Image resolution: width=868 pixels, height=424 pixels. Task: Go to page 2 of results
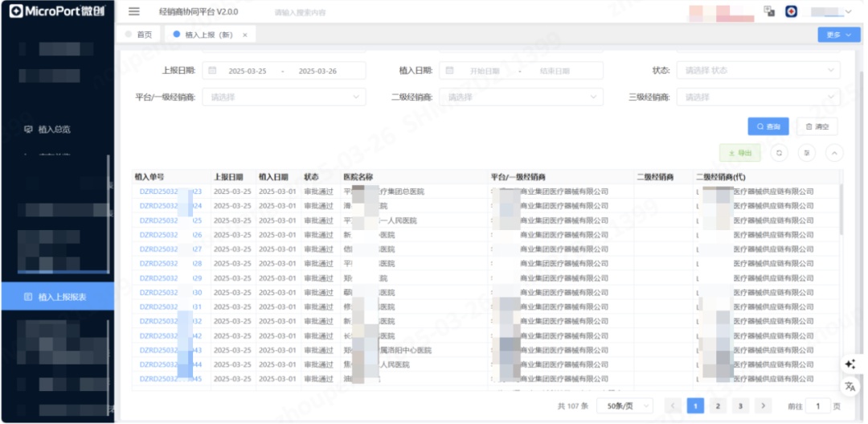718,406
